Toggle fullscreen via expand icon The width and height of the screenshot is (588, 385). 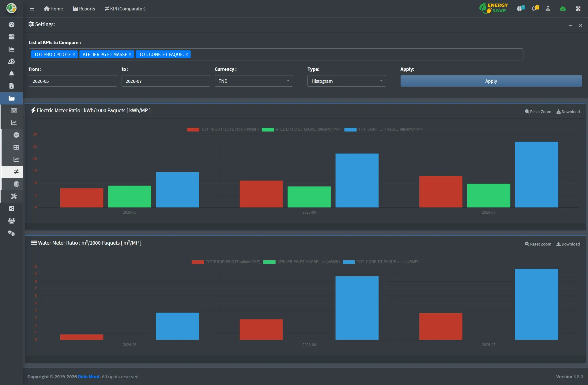coord(578,9)
